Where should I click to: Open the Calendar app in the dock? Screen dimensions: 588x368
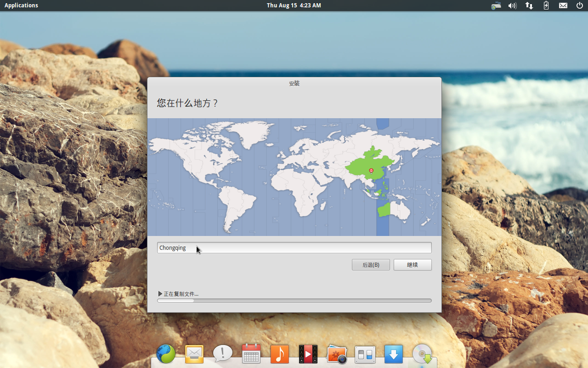pyautogui.click(x=251, y=354)
